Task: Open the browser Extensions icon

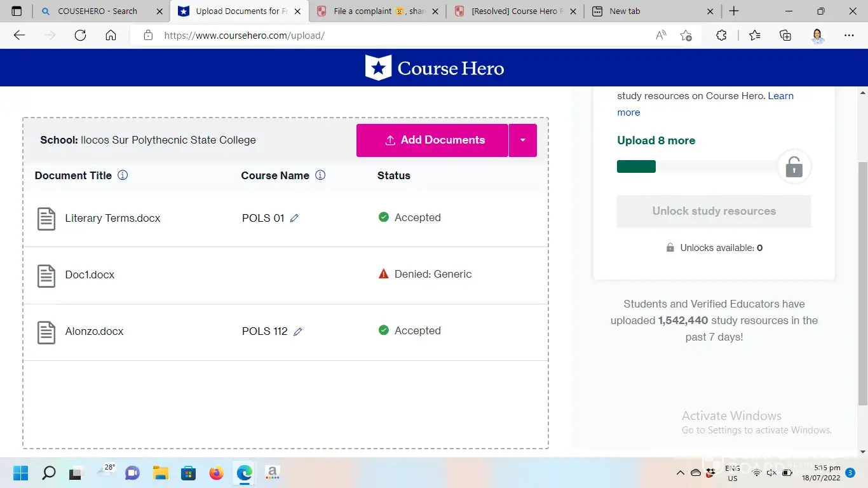Action: (x=721, y=36)
